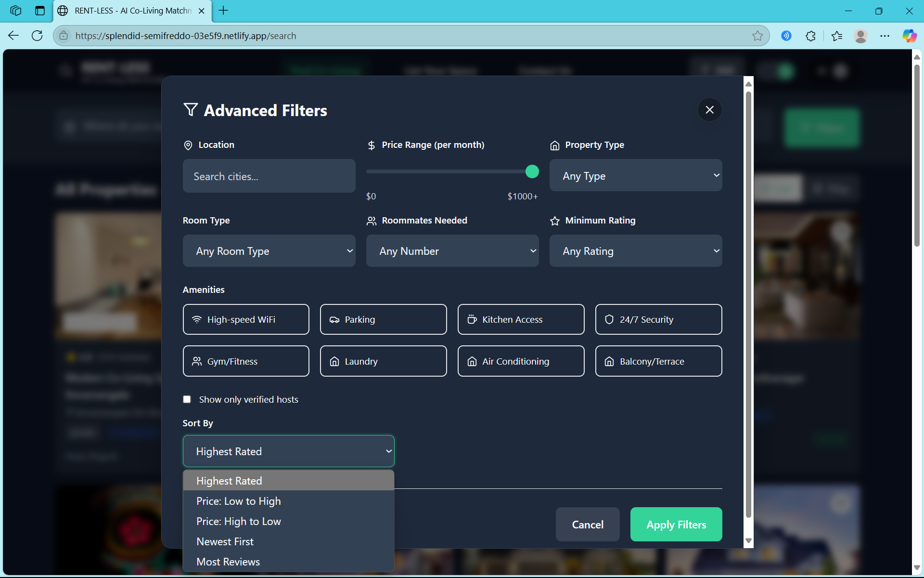Click the favorites star in address bar
The image size is (924, 578).
click(x=757, y=36)
